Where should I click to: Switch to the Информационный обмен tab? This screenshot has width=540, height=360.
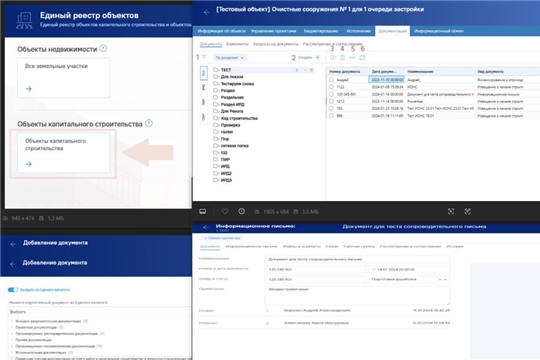[x=439, y=31]
